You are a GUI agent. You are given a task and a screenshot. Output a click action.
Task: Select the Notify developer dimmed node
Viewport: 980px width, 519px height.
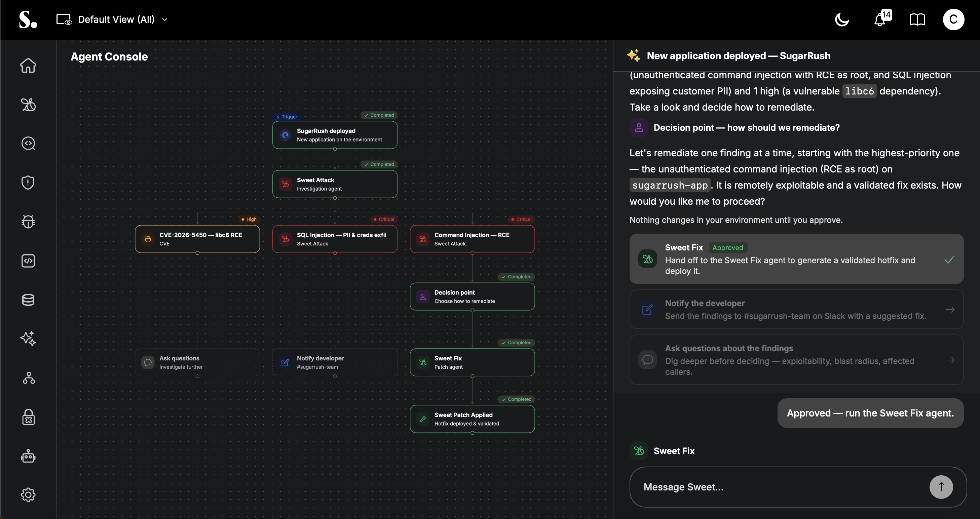[335, 362]
